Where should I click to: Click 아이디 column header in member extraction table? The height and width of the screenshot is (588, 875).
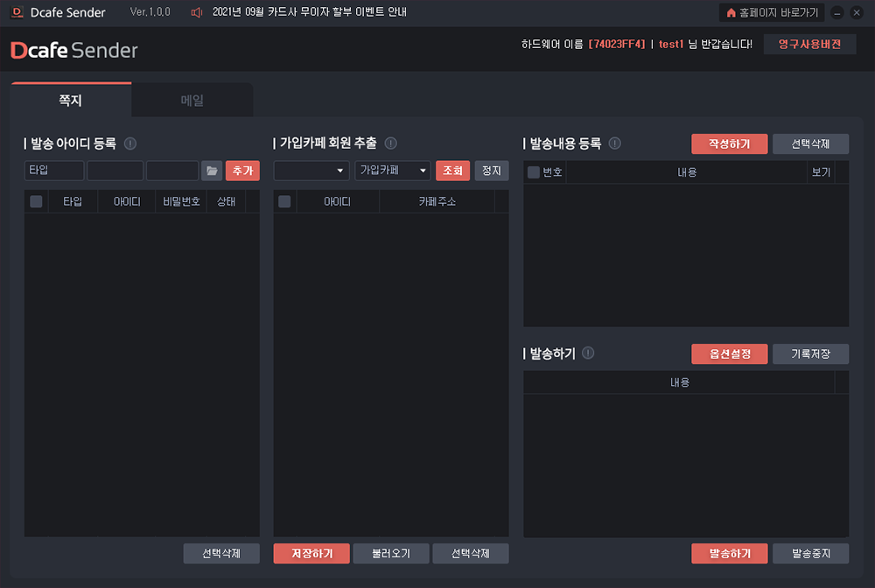pyautogui.click(x=338, y=201)
